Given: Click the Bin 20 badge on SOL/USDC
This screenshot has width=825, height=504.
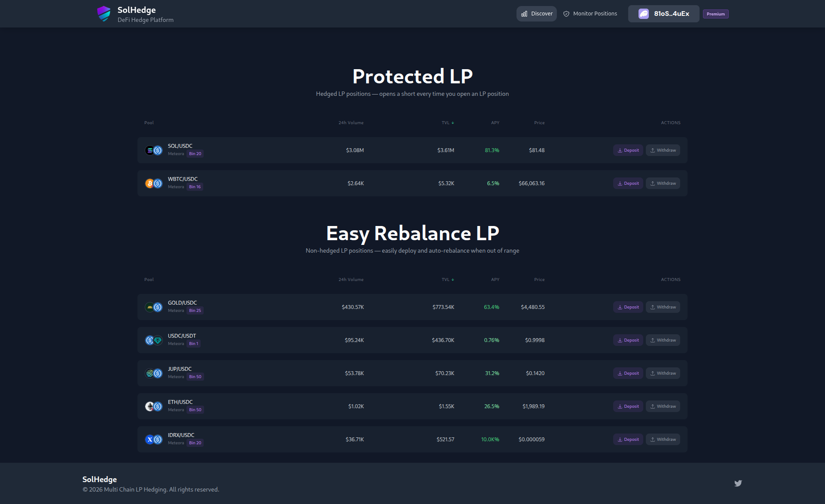Looking at the screenshot, I should (195, 153).
